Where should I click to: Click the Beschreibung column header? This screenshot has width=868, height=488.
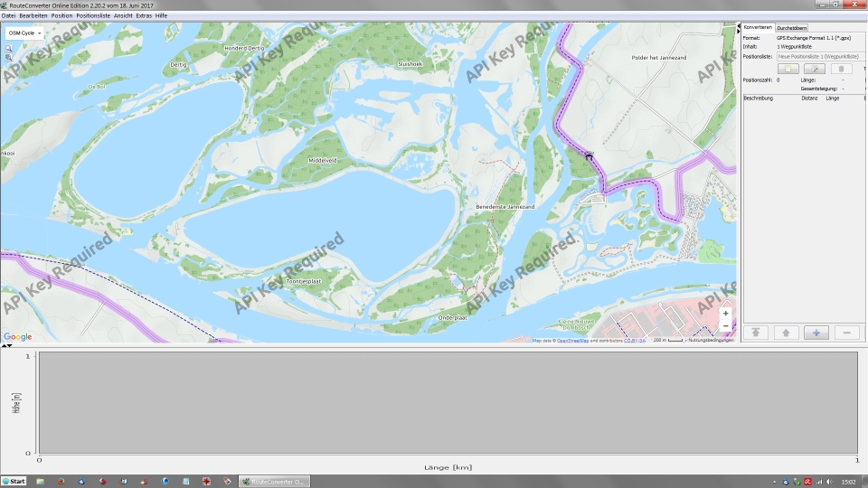pos(758,98)
